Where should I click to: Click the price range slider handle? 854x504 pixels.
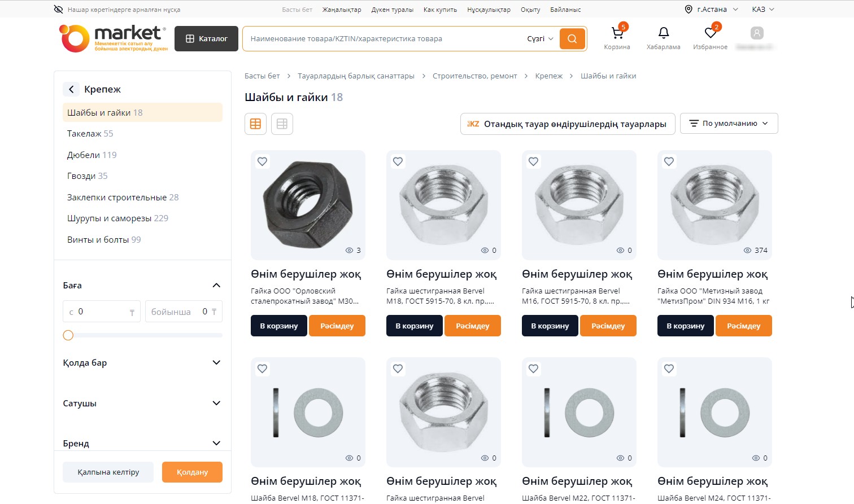[68, 335]
